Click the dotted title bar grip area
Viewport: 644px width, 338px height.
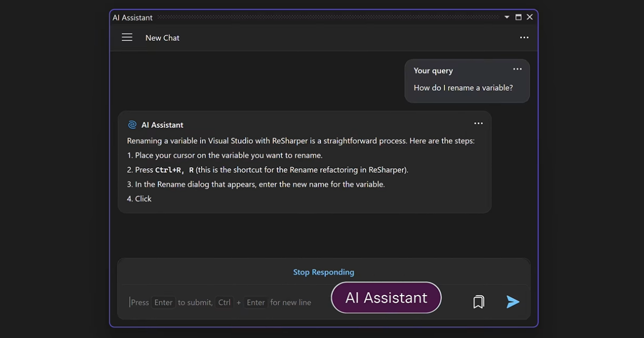pos(328,17)
